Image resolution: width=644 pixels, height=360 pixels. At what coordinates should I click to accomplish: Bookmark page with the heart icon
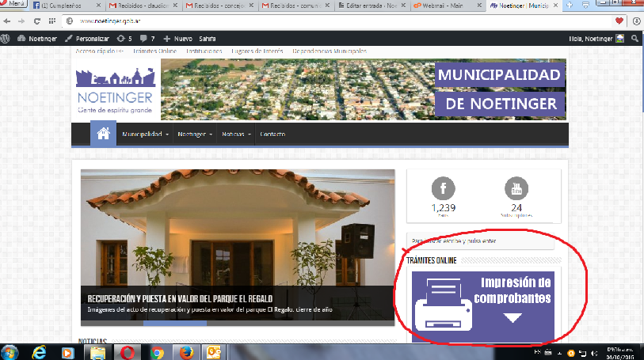[x=619, y=21]
